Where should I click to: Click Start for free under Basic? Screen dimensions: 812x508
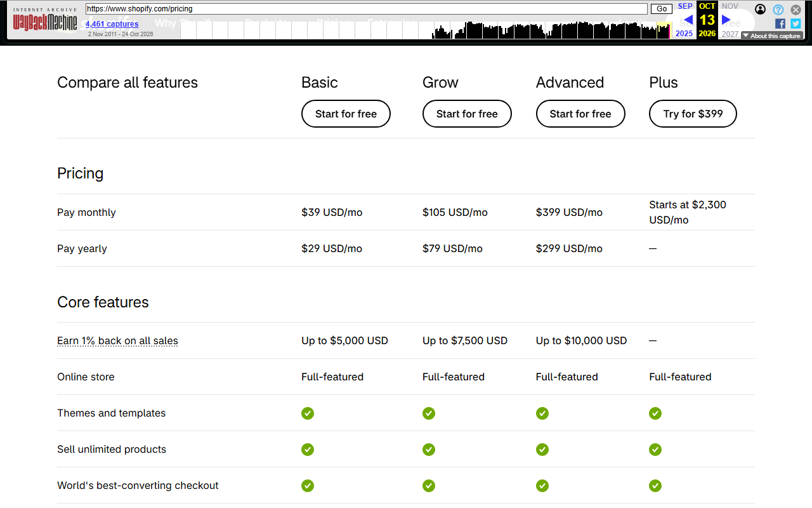(x=346, y=114)
